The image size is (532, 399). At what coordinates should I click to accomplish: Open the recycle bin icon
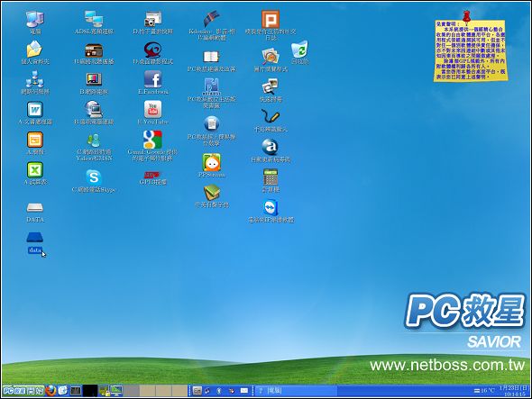(x=299, y=50)
